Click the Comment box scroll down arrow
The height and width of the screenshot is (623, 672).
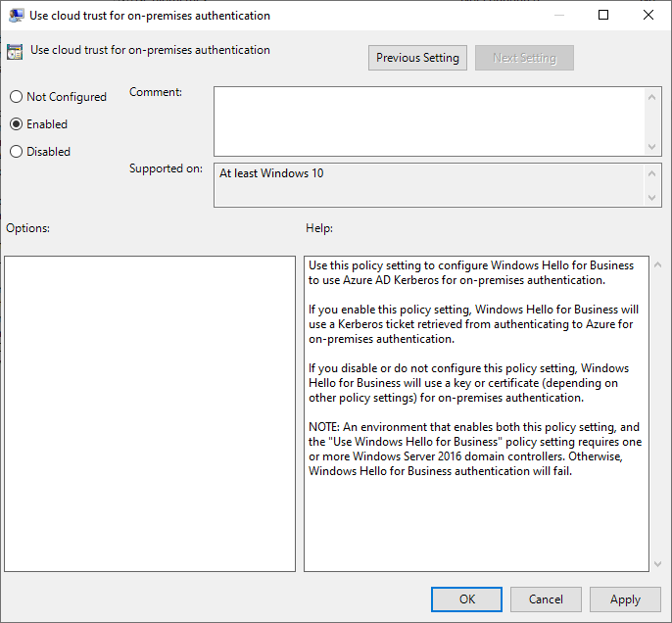click(653, 146)
